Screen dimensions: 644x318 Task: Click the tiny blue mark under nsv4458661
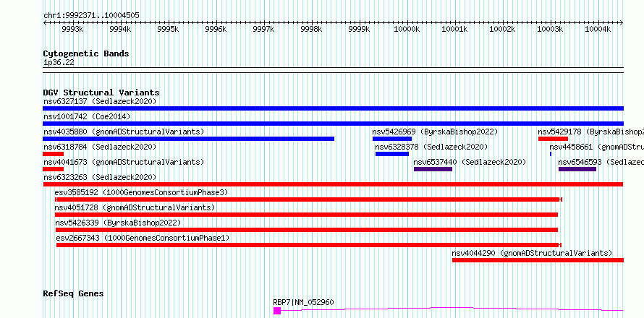551,154
